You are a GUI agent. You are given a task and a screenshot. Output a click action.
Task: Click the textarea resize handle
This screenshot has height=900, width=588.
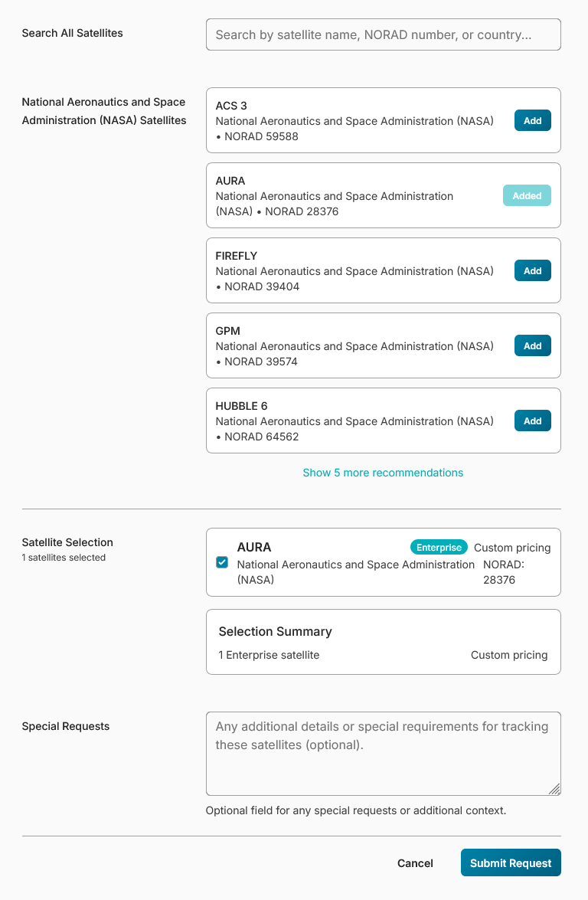[x=555, y=790]
